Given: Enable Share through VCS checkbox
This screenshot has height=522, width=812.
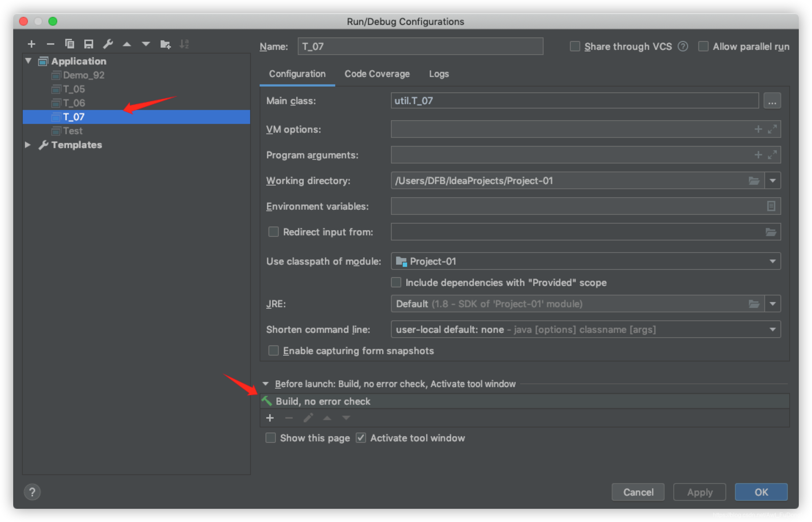Looking at the screenshot, I should coord(575,47).
